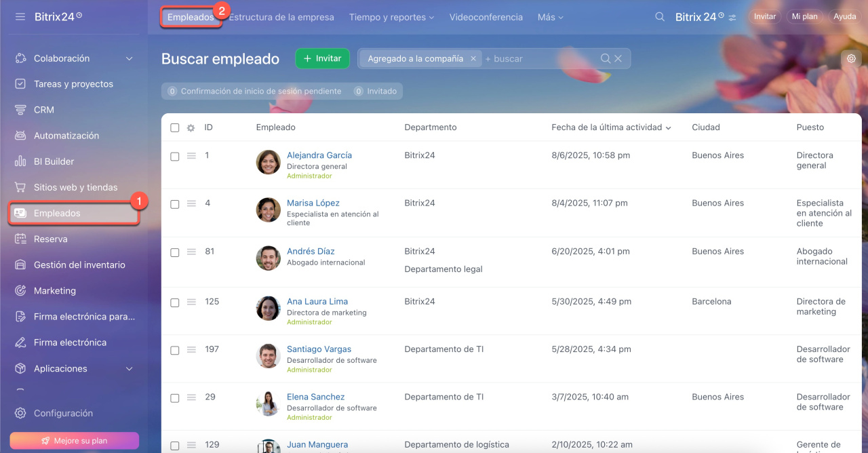Check the box for Elena Sanchez row
The height and width of the screenshot is (453, 868).
(x=174, y=397)
